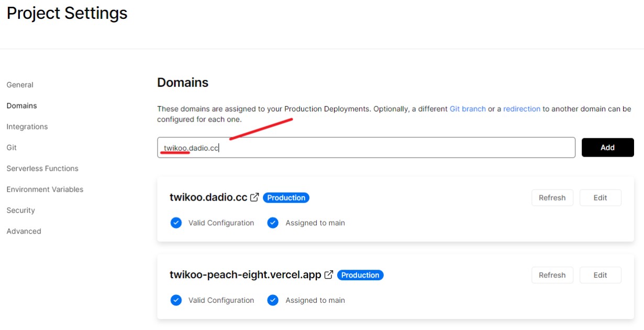
Task: Click the twikoo-peach-eight.vercel.app domain title
Action: click(x=245, y=275)
